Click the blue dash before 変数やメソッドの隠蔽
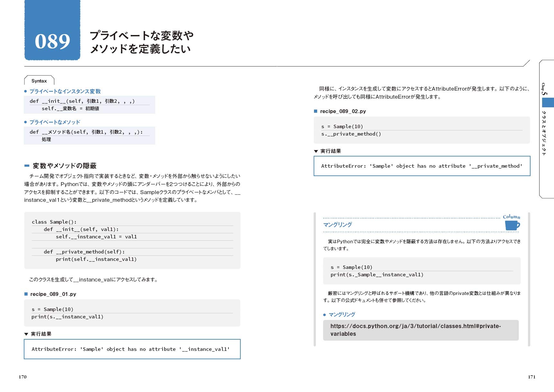The width and height of the screenshot is (554, 392). (x=27, y=166)
